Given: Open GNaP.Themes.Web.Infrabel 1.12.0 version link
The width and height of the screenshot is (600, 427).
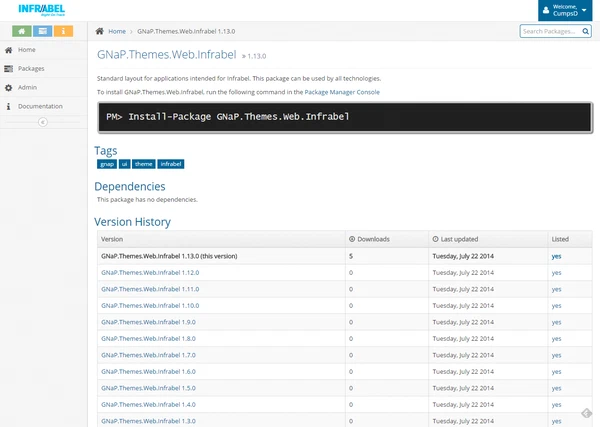Looking at the screenshot, I should pyautogui.click(x=150, y=273).
